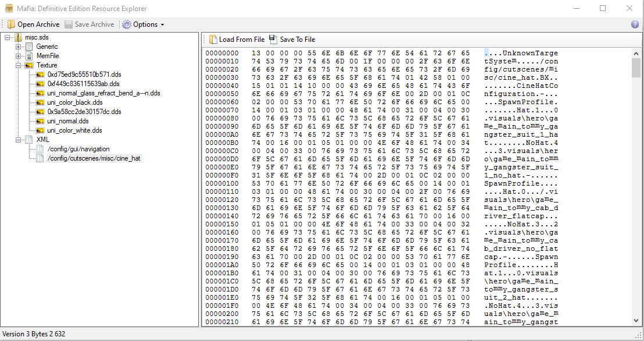The width and height of the screenshot is (644, 341).
Task: Select the MemFile label in the tree
Action: [x=48, y=56]
